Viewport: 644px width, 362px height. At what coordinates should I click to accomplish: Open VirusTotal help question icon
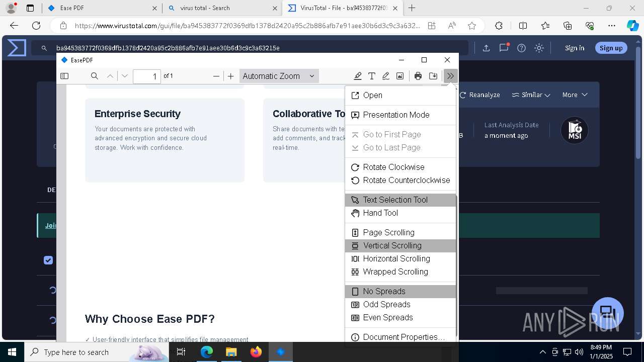(521, 48)
